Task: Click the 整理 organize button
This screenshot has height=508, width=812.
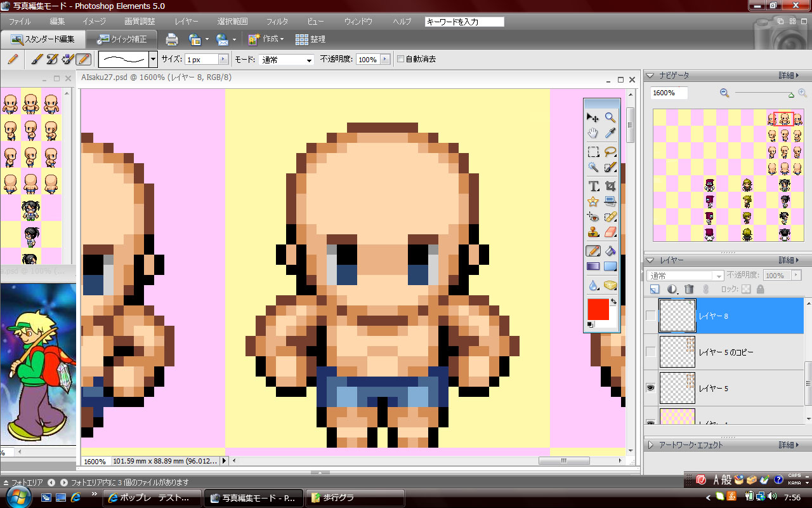Action: 310,39
